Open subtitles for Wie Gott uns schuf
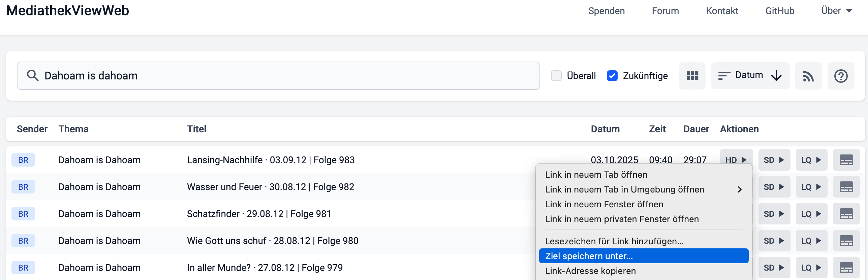The width and height of the screenshot is (868, 280). [x=846, y=241]
